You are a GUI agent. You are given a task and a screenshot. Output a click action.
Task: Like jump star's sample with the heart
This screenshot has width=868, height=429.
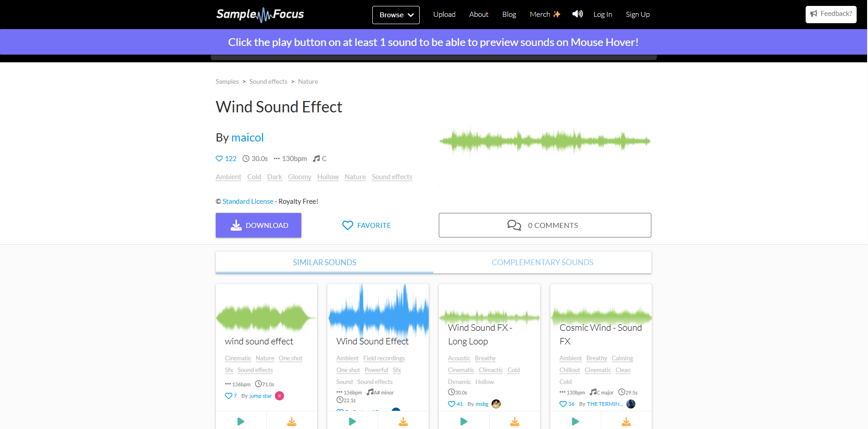pos(228,395)
